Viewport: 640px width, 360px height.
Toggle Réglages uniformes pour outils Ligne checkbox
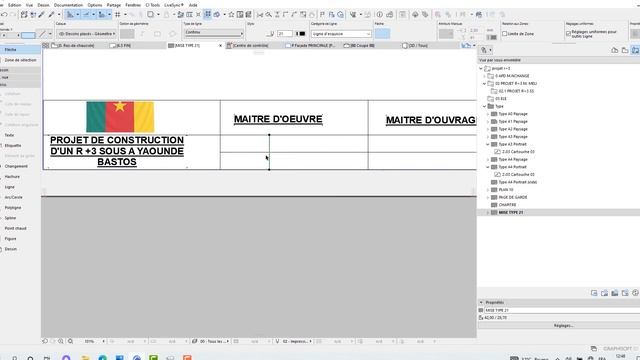pos(569,33)
